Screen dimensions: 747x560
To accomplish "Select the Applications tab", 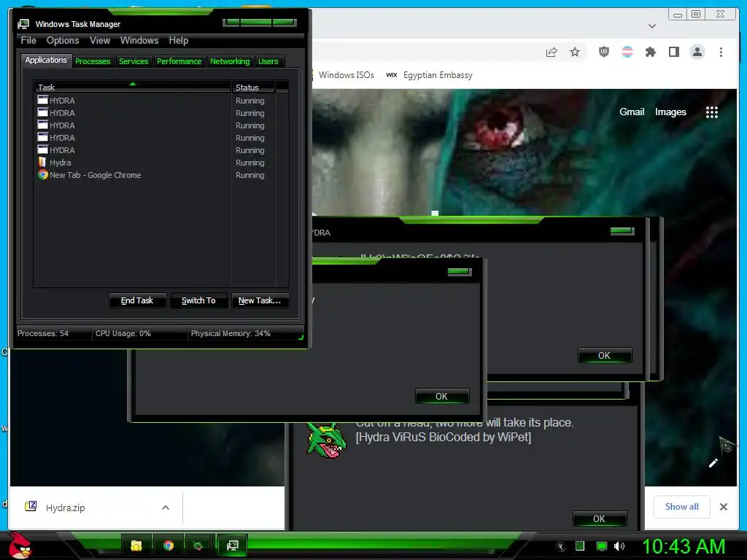I will coord(46,60).
